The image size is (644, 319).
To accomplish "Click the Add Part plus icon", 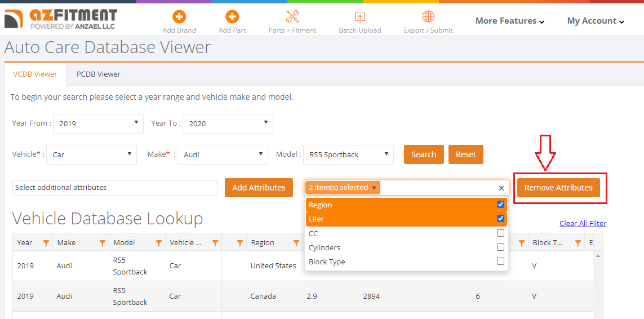I will pyautogui.click(x=232, y=17).
